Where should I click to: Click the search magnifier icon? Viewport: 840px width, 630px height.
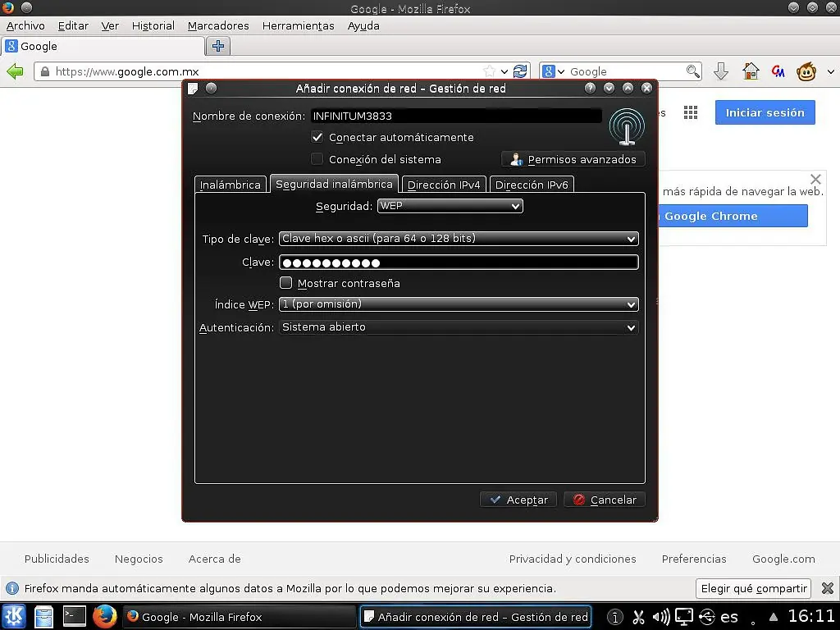(692, 71)
